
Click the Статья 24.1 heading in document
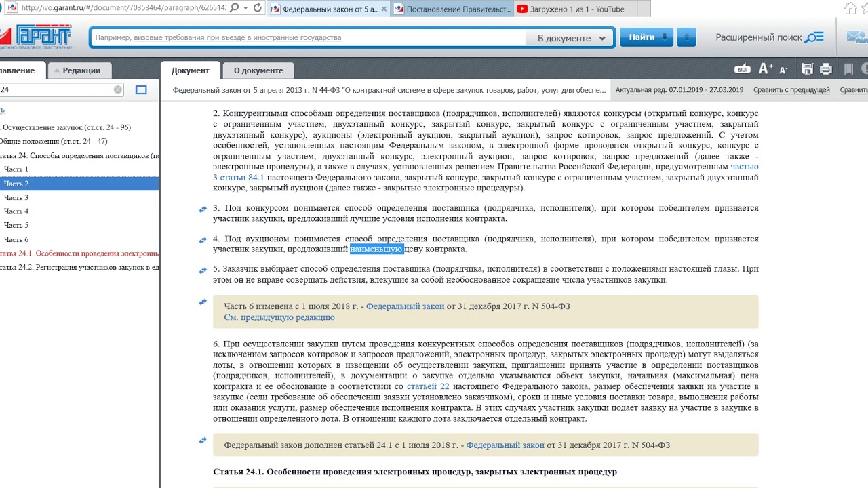(415, 472)
